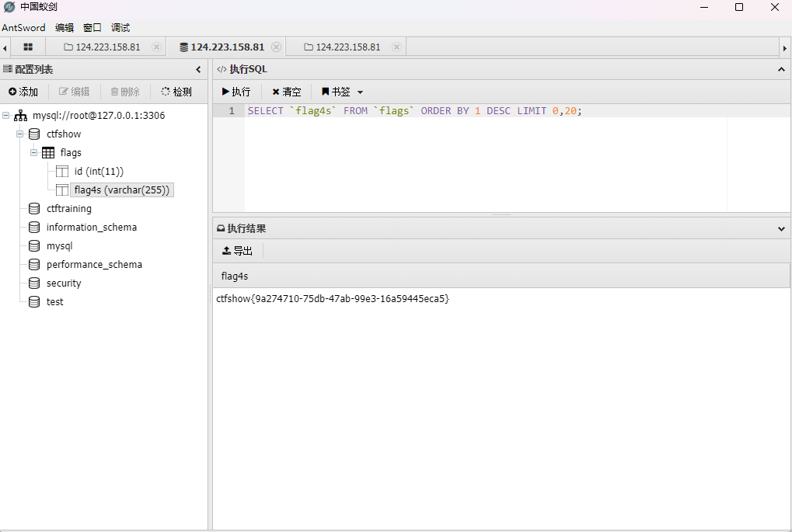Click the flag4s result column header
Screen dimensions: 792x532
click(235, 276)
